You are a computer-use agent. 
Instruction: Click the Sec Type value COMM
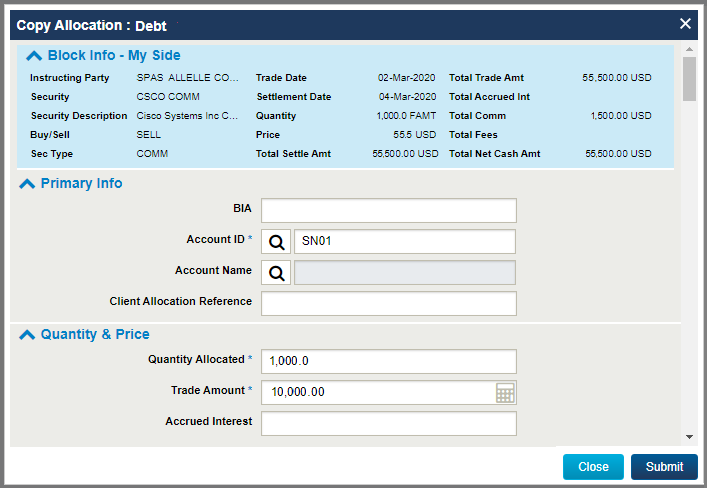click(x=152, y=154)
